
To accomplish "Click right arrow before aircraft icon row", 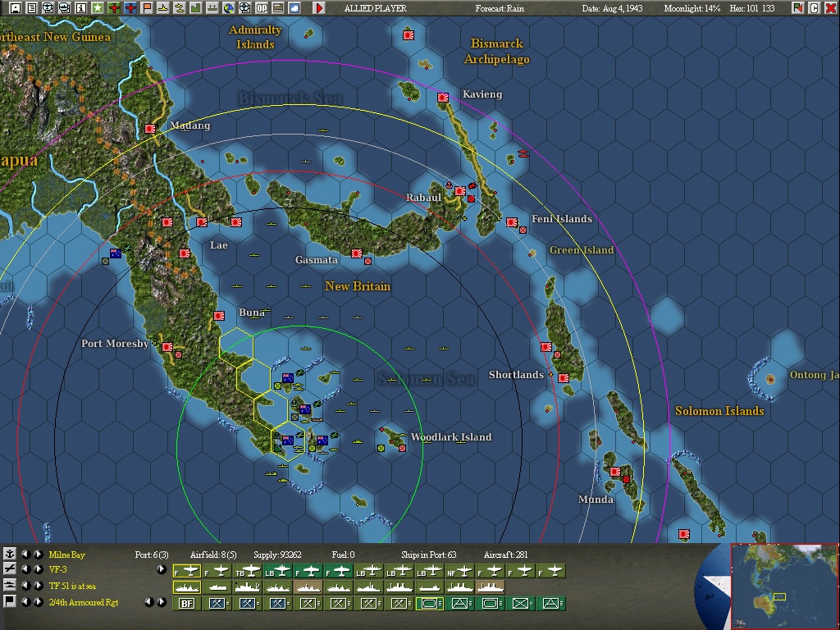I will [x=162, y=569].
